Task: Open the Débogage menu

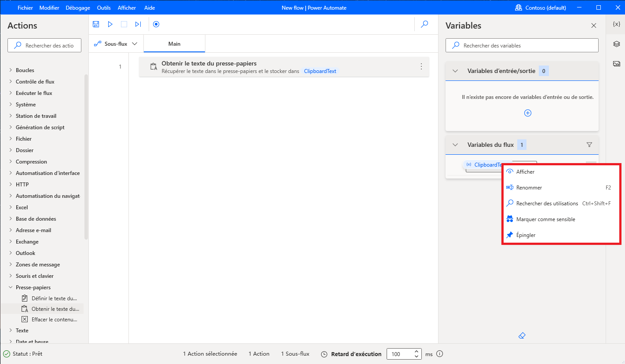Action: (x=77, y=7)
